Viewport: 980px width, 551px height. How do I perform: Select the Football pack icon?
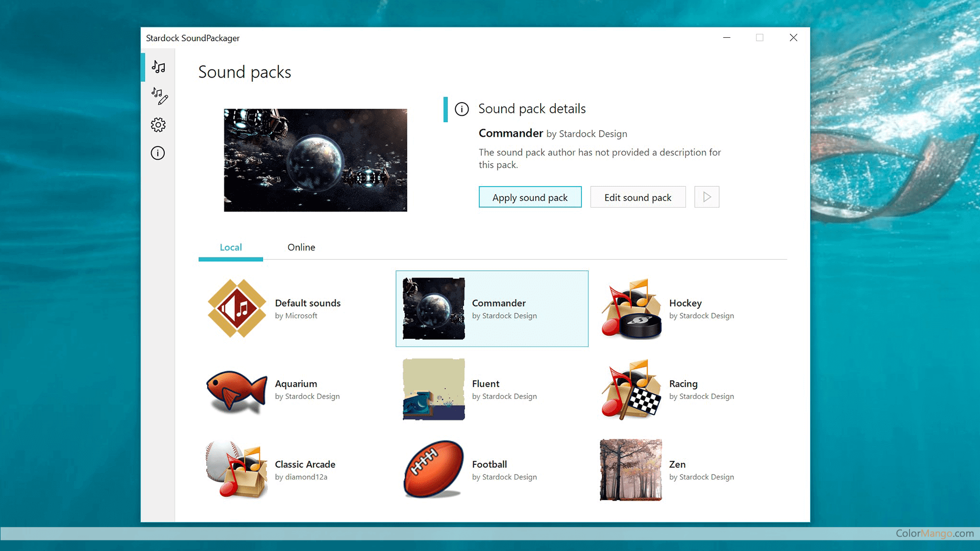pos(434,469)
